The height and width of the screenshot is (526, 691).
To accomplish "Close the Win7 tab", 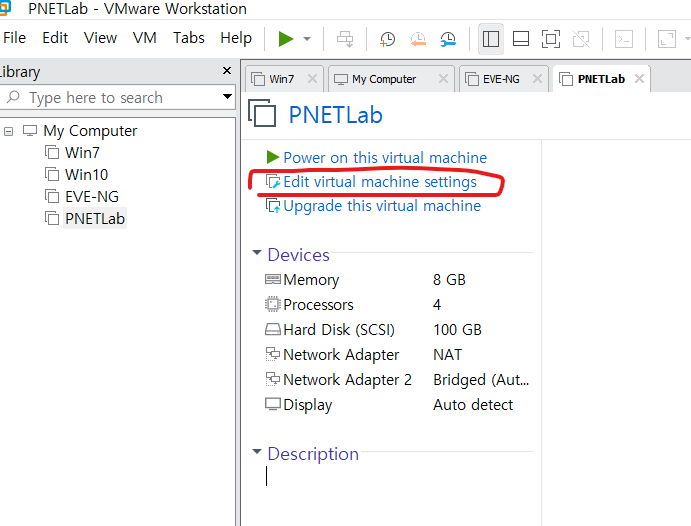I will pyautogui.click(x=312, y=79).
